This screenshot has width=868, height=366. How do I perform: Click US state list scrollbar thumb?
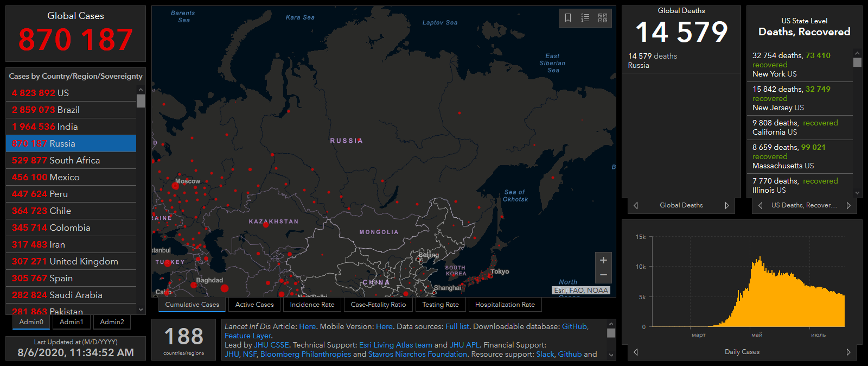[x=857, y=62]
